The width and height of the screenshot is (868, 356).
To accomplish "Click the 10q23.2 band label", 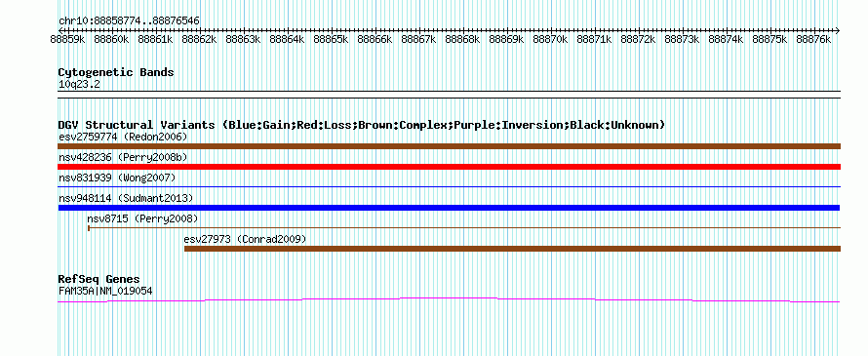I will pos(79,84).
